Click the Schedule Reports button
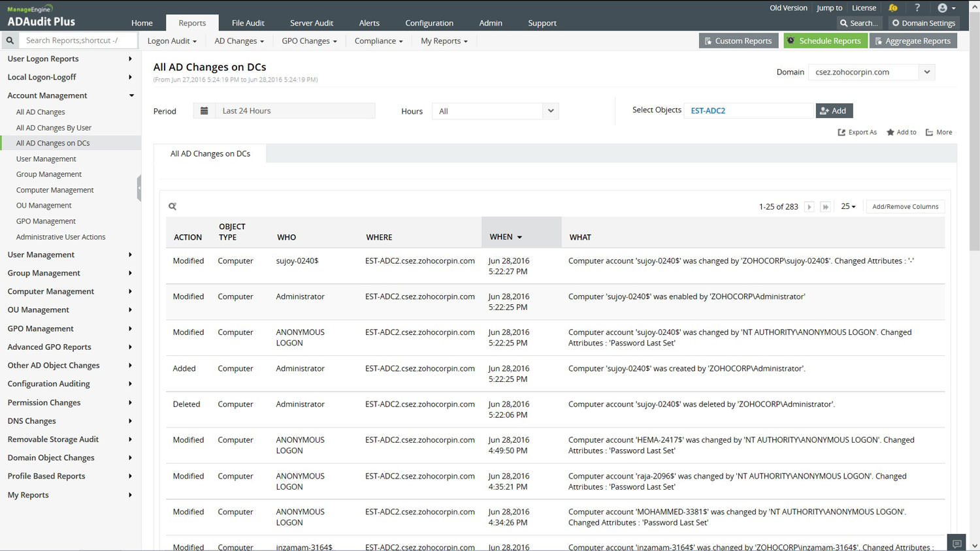 click(825, 41)
